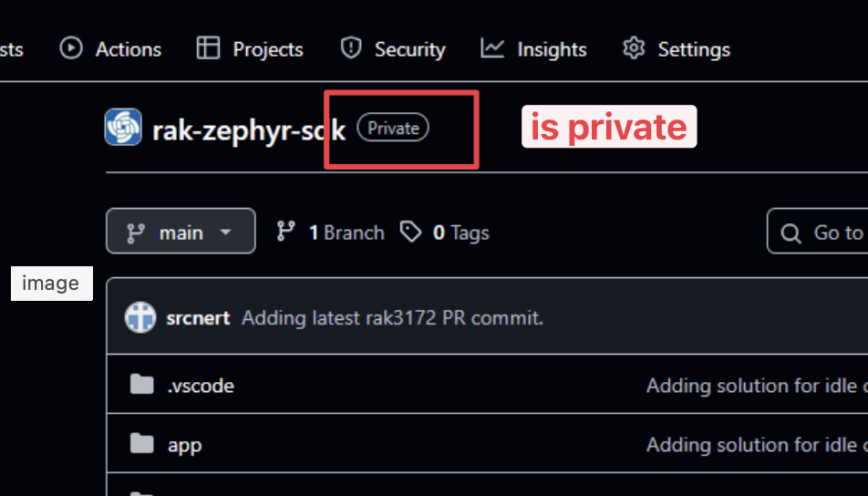The image size is (868, 496).
Task: Open the latest rak3172 commit message
Action: [x=392, y=318]
